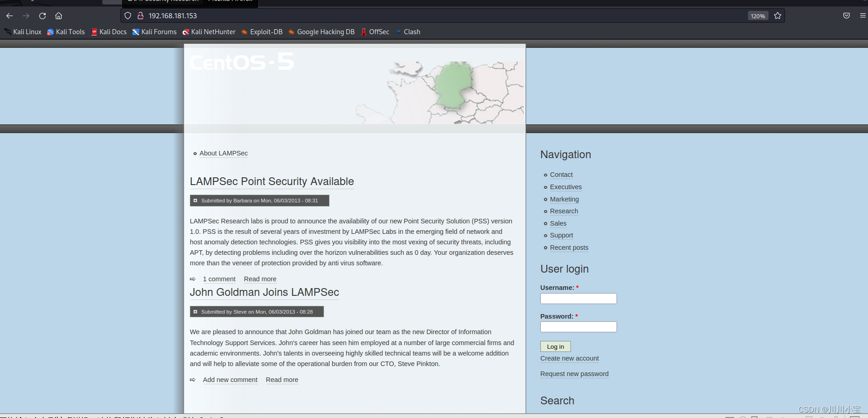The height and width of the screenshot is (418, 868).
Task: Open the site security lock icon
Action: click(141, 16)
